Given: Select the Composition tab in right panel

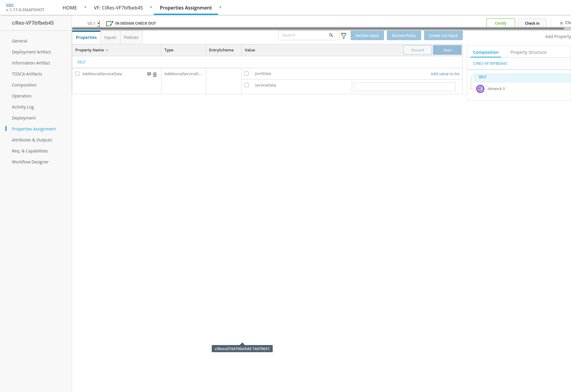Looking at the screenshot, I should [486, 52].
